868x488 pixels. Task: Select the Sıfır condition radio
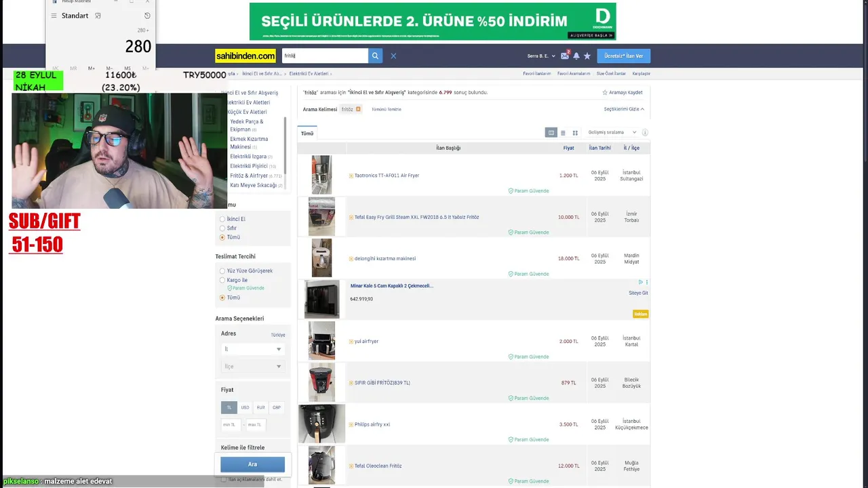click(x=222, y=228)
